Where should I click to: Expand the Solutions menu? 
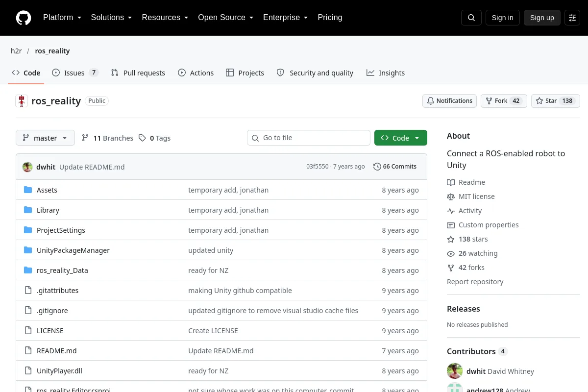pos(111,18)
